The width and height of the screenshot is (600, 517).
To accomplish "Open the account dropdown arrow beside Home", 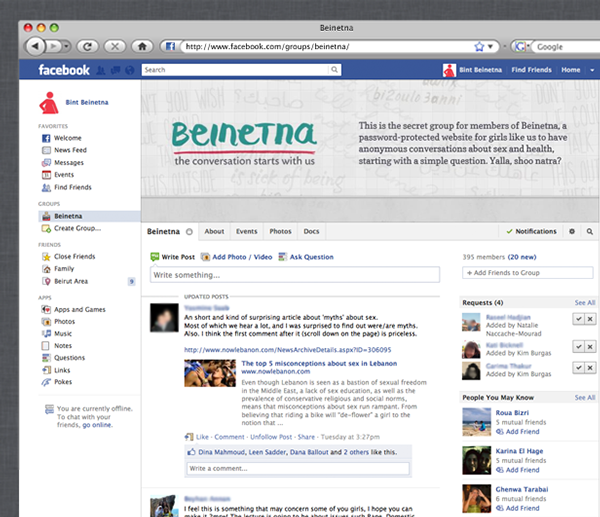I will tap(592, 70).
